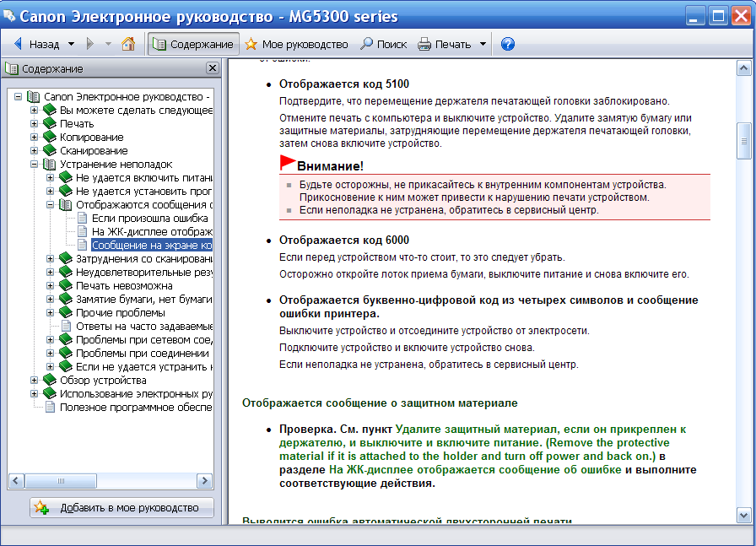Expand the Сканирование tree node

click(x=34, y=150)
